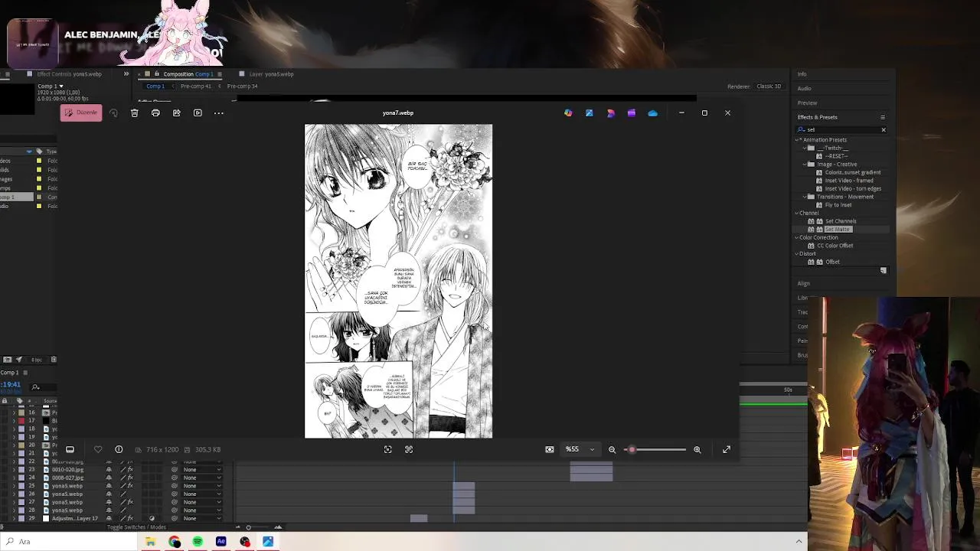Toggle shy switch on layer 27
Image resolution: width=980 pixels, height=551 pixels.
pyautogui.click(x=109, y=502)
